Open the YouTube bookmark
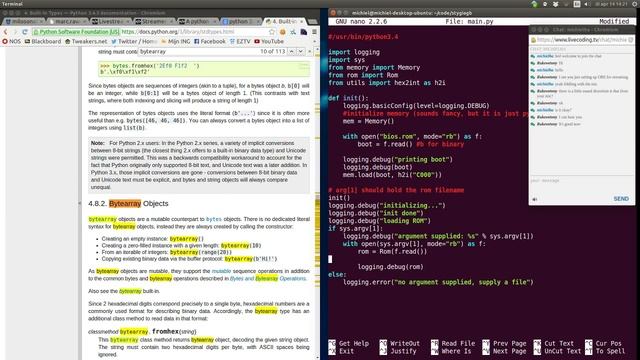This screenshot has width=640, height=360. [269, 41]
